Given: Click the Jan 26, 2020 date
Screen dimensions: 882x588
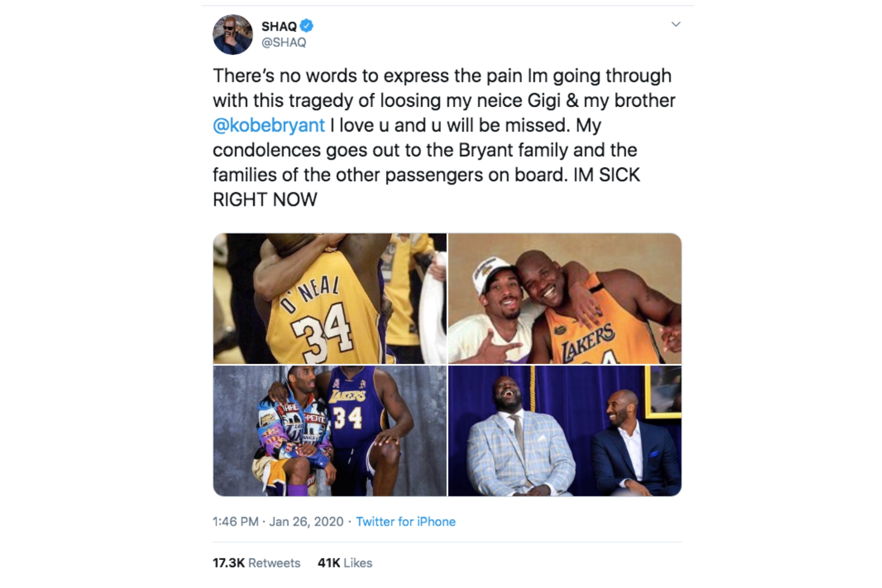Looking at the screenshot, I should pos(306,522).
